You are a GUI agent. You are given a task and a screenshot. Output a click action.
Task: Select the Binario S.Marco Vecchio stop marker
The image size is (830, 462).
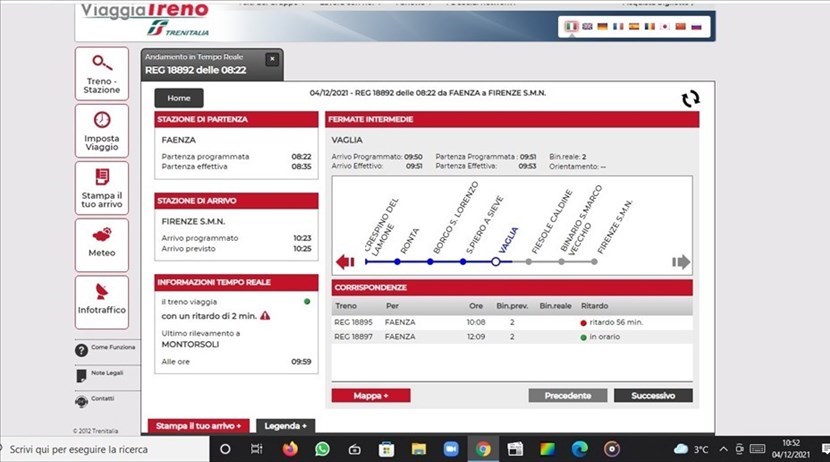[x=561, y=261]
